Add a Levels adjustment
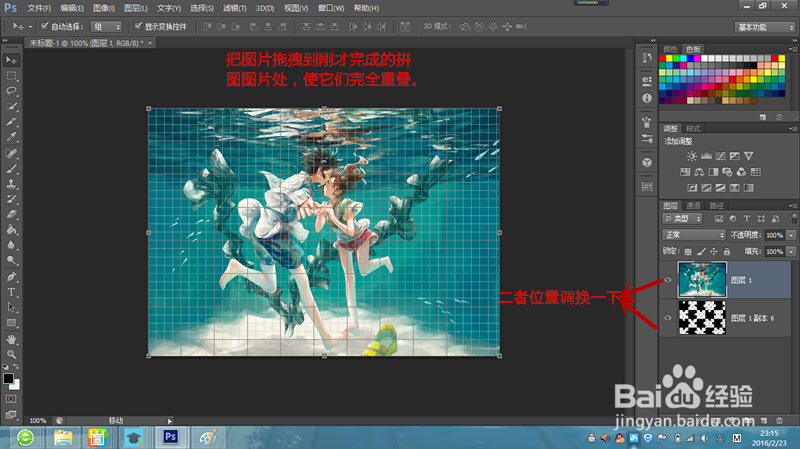Viewport: 800px width, 449px height. tap(706, 156)
